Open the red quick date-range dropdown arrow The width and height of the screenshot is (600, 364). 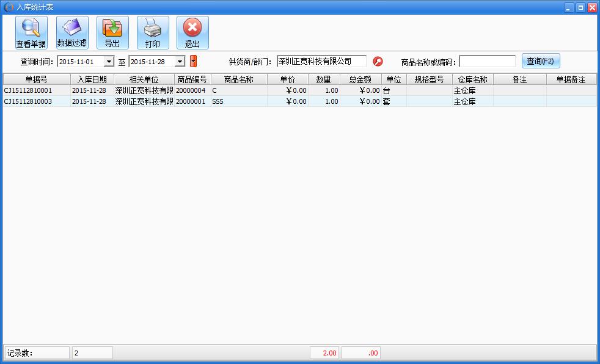(193, 61)
